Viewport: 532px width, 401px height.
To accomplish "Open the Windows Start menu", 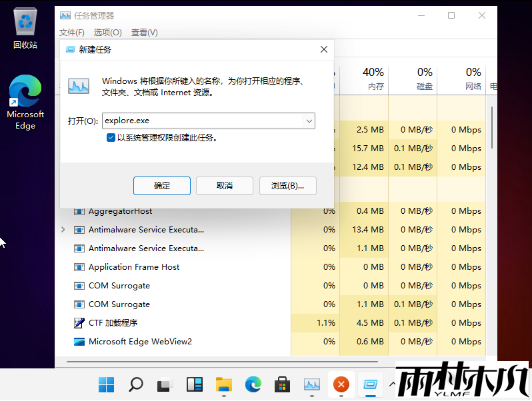I will (x=106, y=384).
